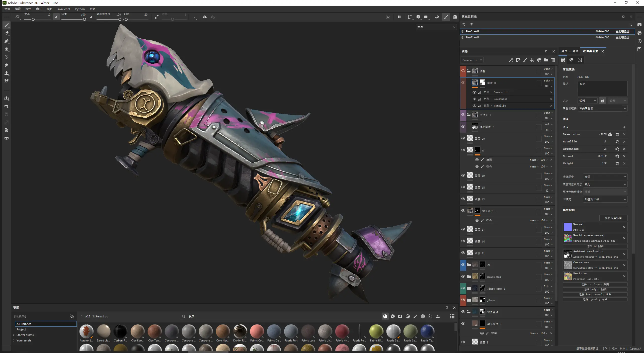Add a mask to the layer
This screenshot has width=644, height=353.
tap(518, 60)
